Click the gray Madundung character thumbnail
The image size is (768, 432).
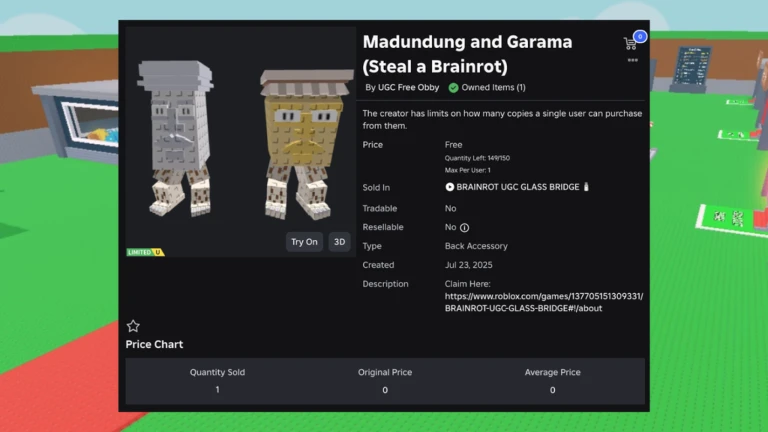click(x=176, y=139)
